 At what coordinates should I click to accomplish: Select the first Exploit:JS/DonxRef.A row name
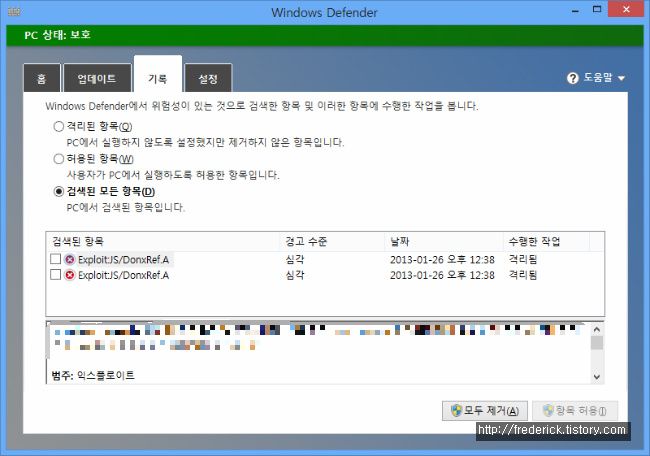124,260
